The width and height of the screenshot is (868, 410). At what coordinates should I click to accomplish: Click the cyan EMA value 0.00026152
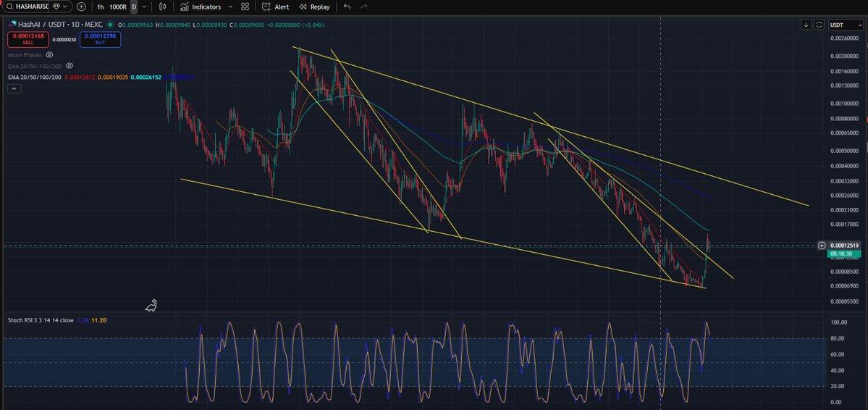pyautogui.click(x=146, y=78)
